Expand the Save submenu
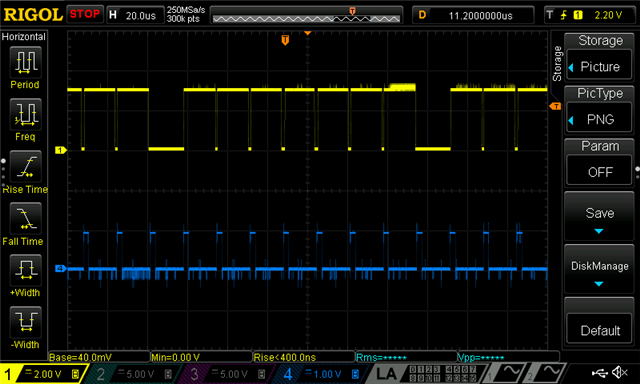 pos(599,217)
